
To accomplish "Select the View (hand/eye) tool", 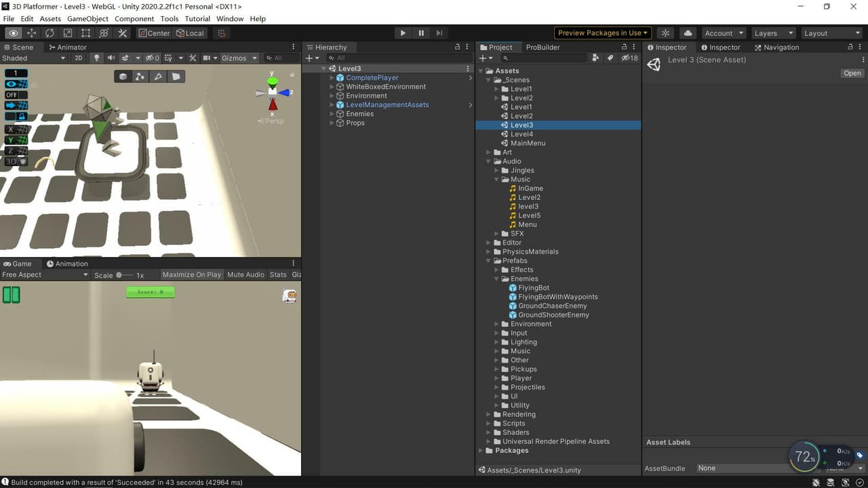I will tap(13, 33).
